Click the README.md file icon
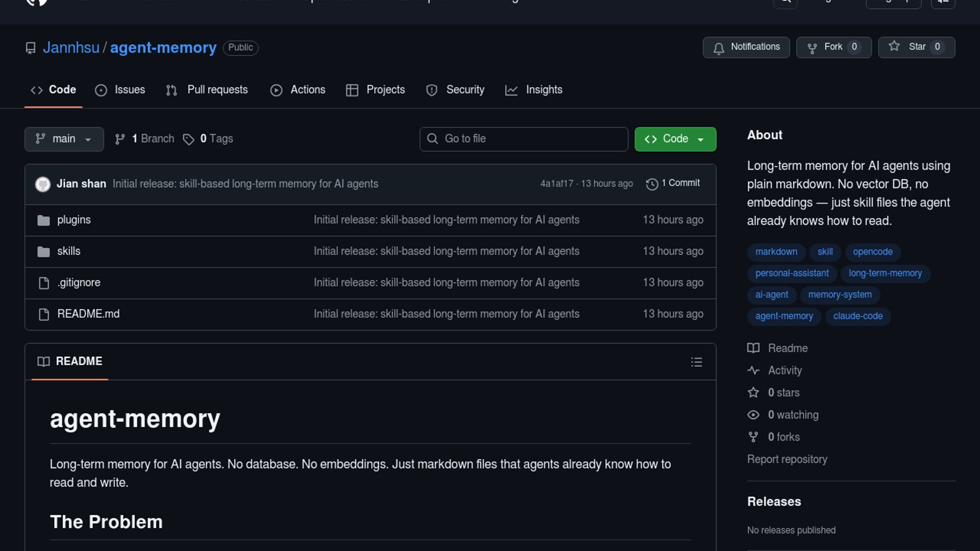Viewport: 980px width, 551px height. pyautogui.click(x=44, y=314)
